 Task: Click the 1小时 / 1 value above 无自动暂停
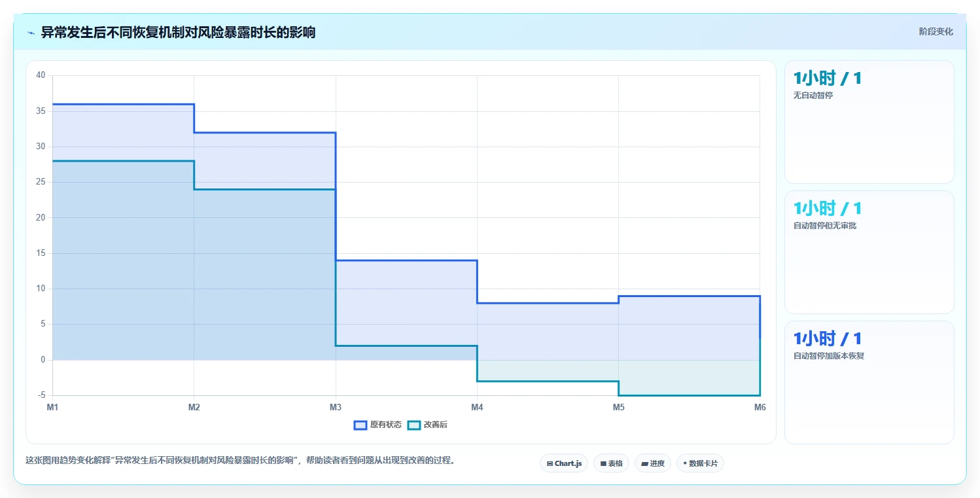pyautogui.click(x=827, y=79)
